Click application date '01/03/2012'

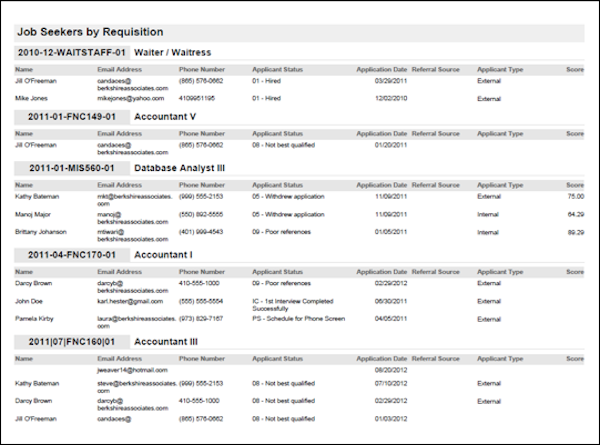(x=391, y=419)
